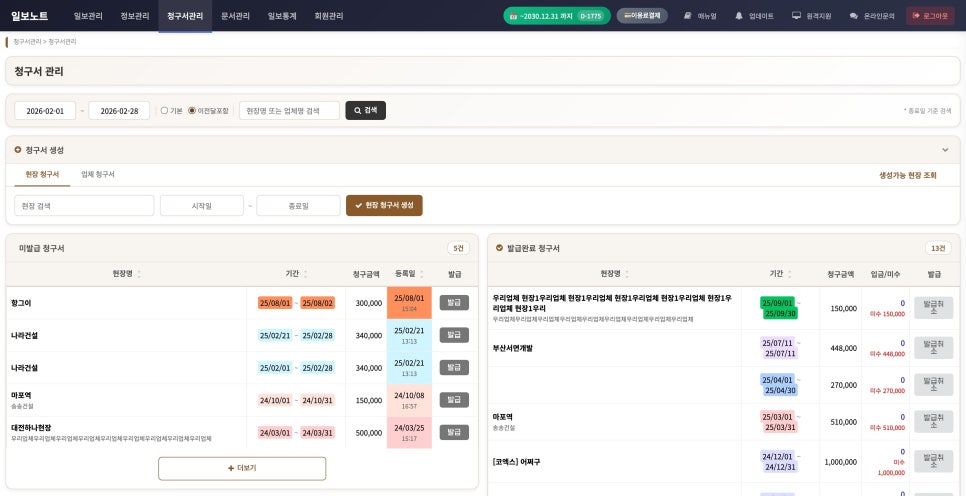
Task: Switch to the 업체 청구서 tab
Action: pyautogui.click(x=98, y=174)
